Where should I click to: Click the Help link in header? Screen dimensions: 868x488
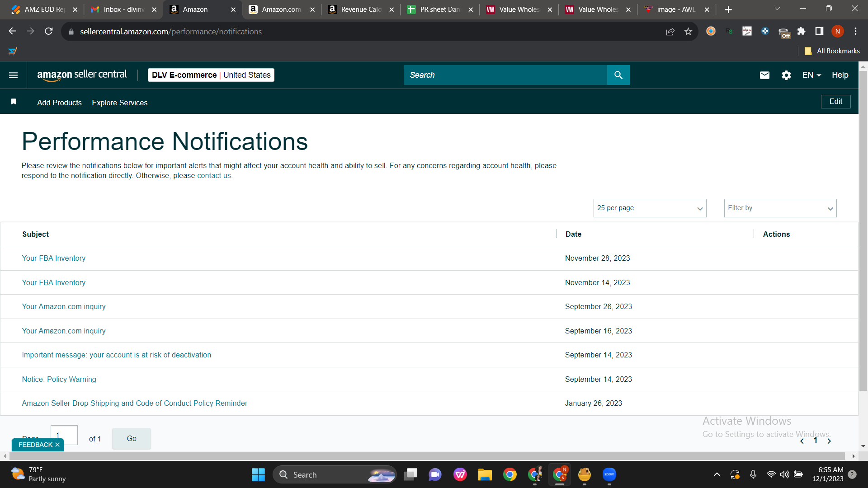click(x=840, y=75)
